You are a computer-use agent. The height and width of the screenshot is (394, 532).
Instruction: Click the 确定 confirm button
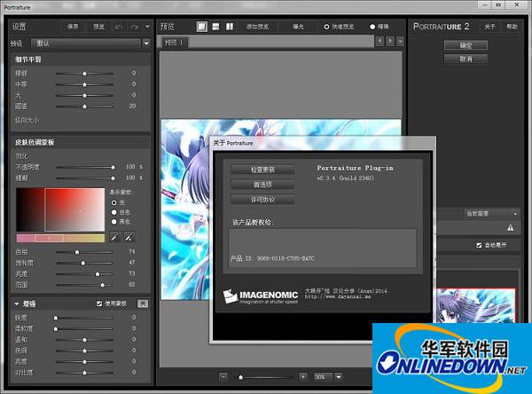(465, 45)
